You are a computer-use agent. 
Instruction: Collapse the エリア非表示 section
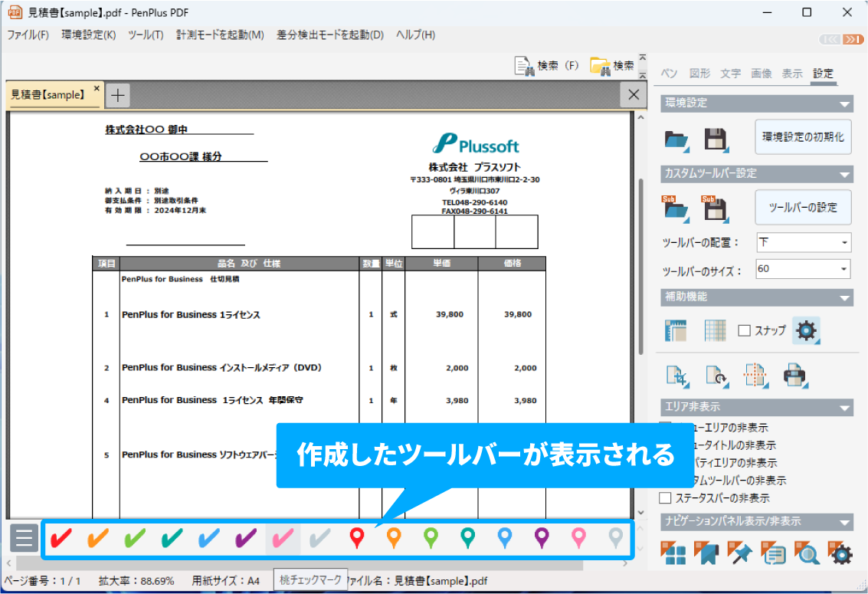pyautogui.click(x=844, y=408)
